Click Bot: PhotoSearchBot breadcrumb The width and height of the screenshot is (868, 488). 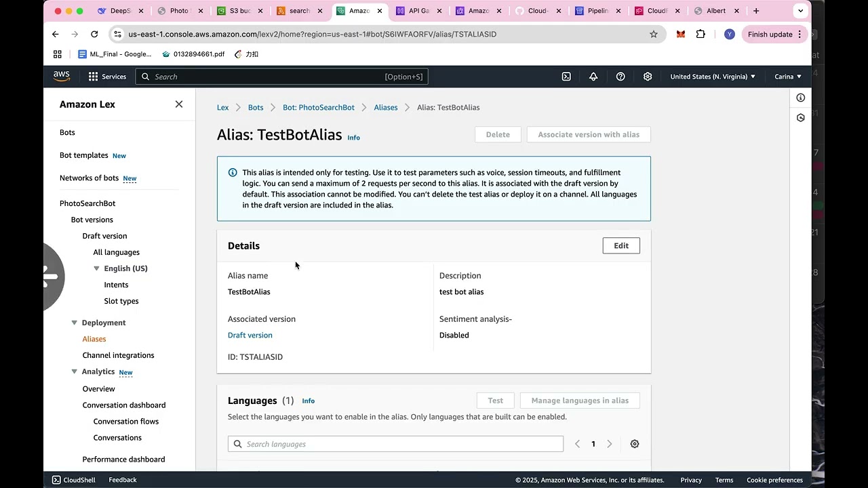pos(319,107)
